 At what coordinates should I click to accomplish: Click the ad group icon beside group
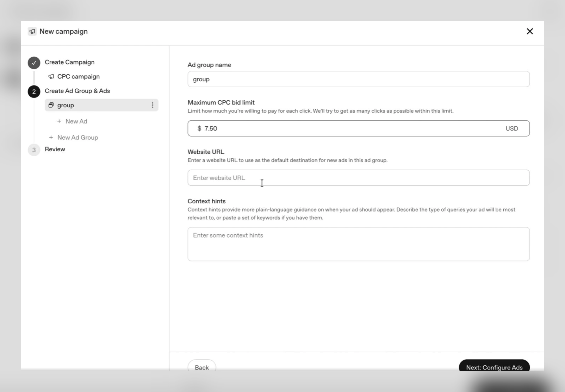point(51,105)
